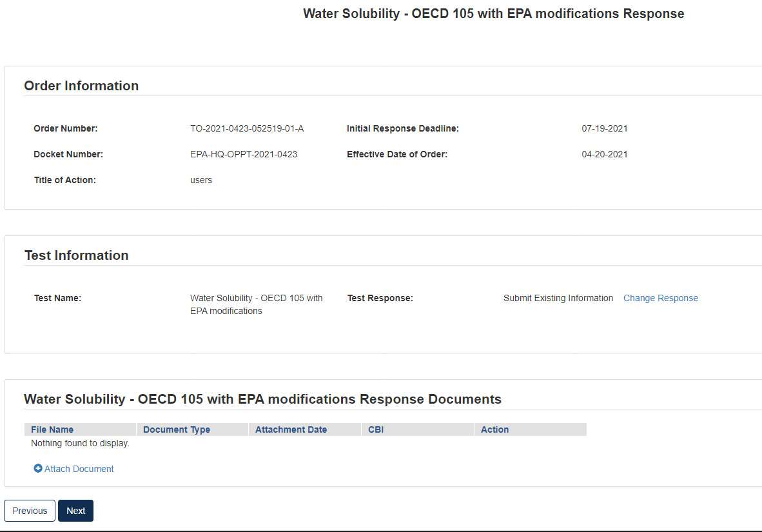Click the 07-19-2021 response deadline date
The image size is (762, 532).
pyautogui.click(x=605, y=128)
